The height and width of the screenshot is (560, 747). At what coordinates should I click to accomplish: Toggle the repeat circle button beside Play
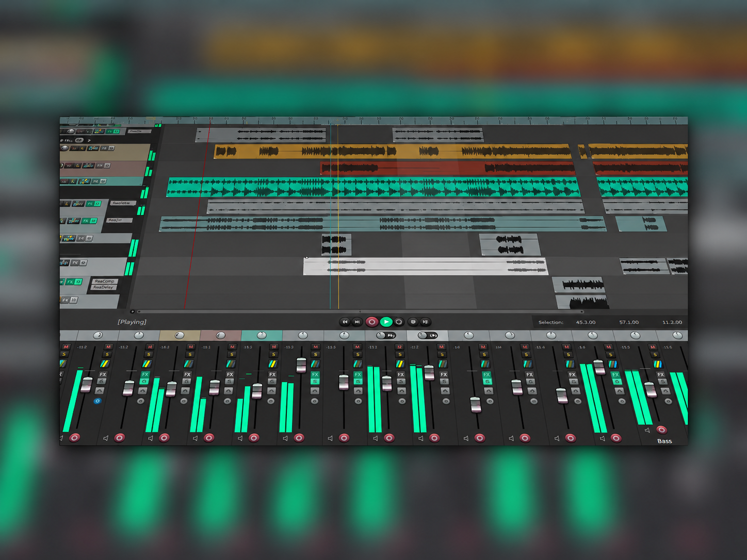399,322
